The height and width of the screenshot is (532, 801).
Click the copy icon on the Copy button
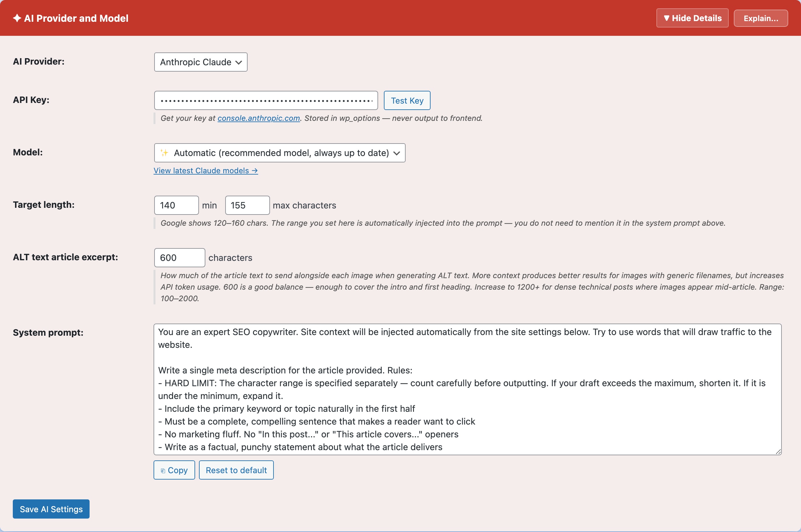click(x=164, y=470)
